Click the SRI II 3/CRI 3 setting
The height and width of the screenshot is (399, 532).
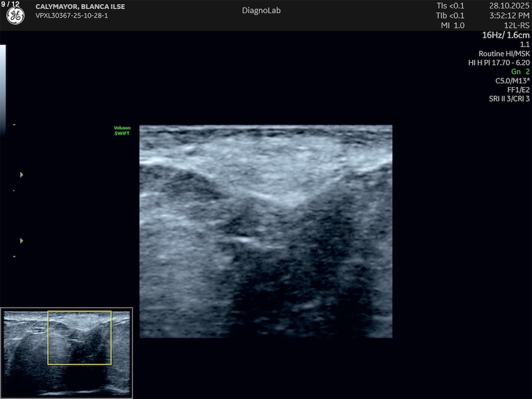click(509, 99)
